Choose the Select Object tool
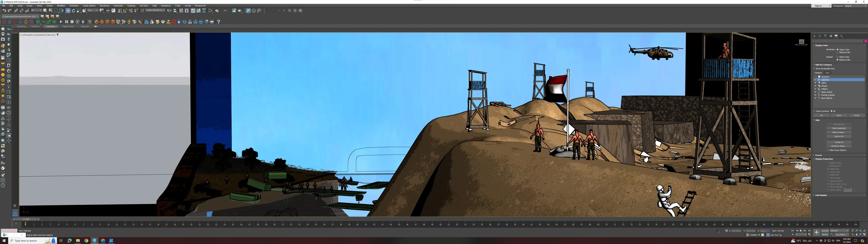 coord(45,11)
